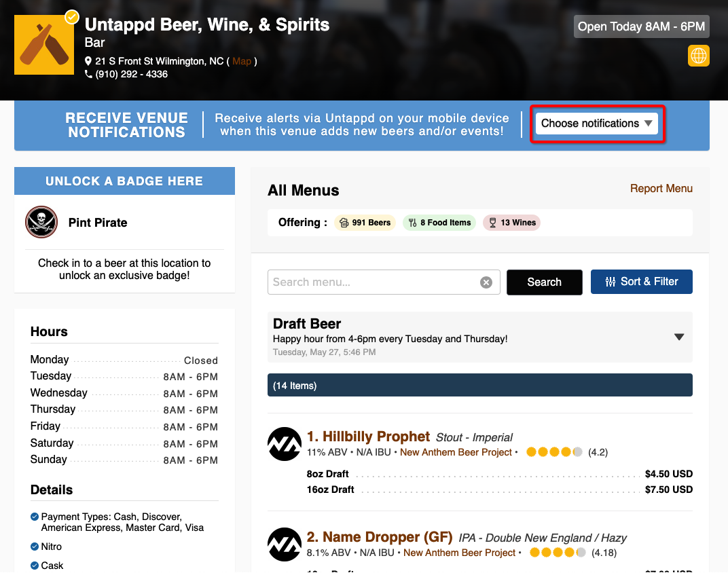This screenshot has width=728, height=573.
Task: Click the Hillbilly Prophet 4.2 star rating
Action: click(554, 452)
